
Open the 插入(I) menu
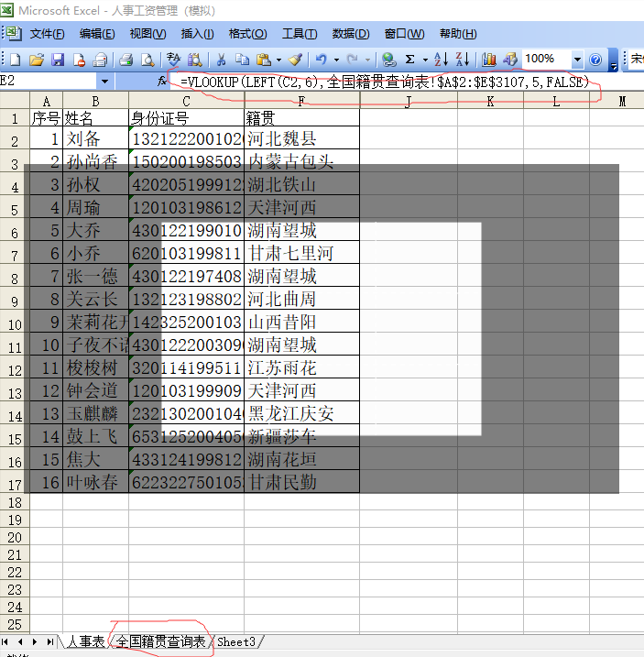(x=197, y=34)
